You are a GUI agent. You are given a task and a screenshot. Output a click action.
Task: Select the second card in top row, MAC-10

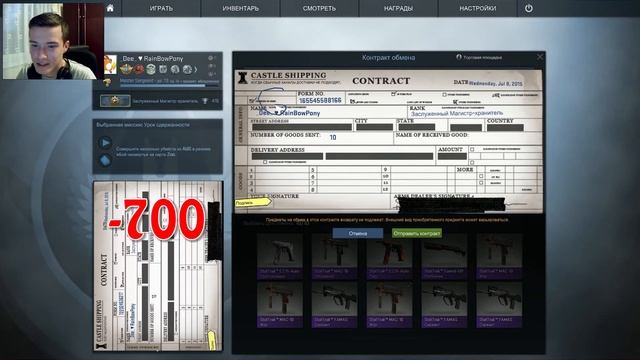(x=334, y=256)
